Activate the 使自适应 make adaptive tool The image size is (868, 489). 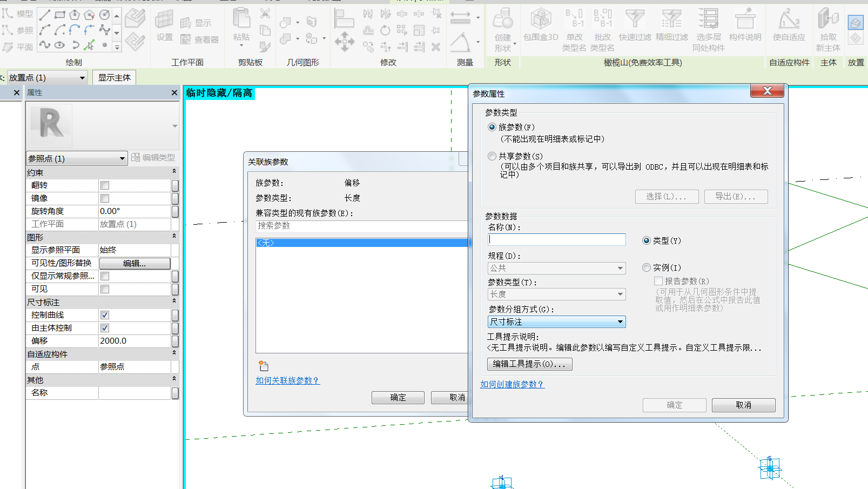point(789,19)
